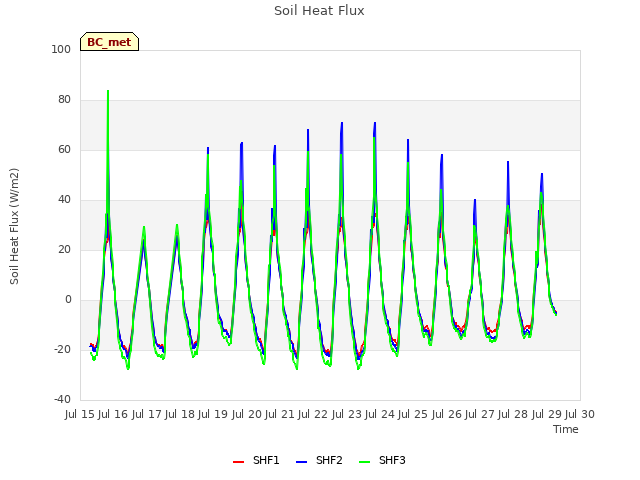Click the 40 y-axis tick label
The height and width of the screenshot is (480, 640).
point(64,200)
